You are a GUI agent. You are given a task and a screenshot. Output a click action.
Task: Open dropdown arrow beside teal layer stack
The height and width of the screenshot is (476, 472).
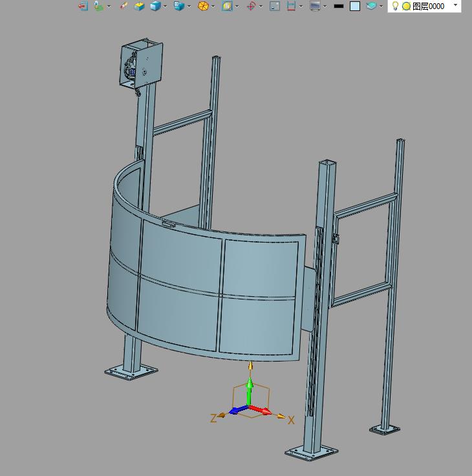pos(381,6)
